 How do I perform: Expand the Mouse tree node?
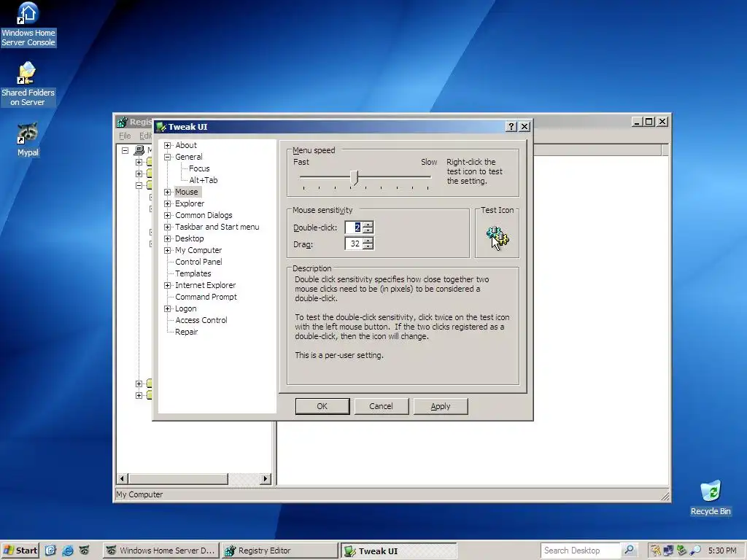tap(167, 192)
